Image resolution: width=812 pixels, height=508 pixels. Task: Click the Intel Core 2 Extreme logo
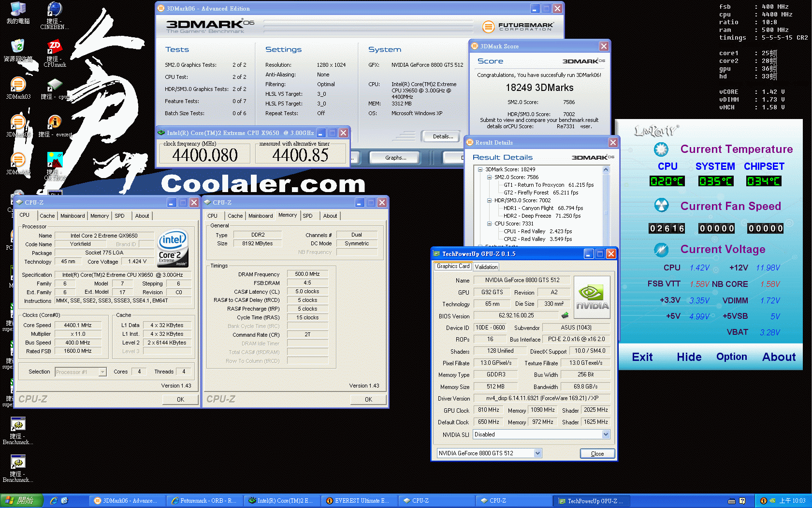(173, 248)
